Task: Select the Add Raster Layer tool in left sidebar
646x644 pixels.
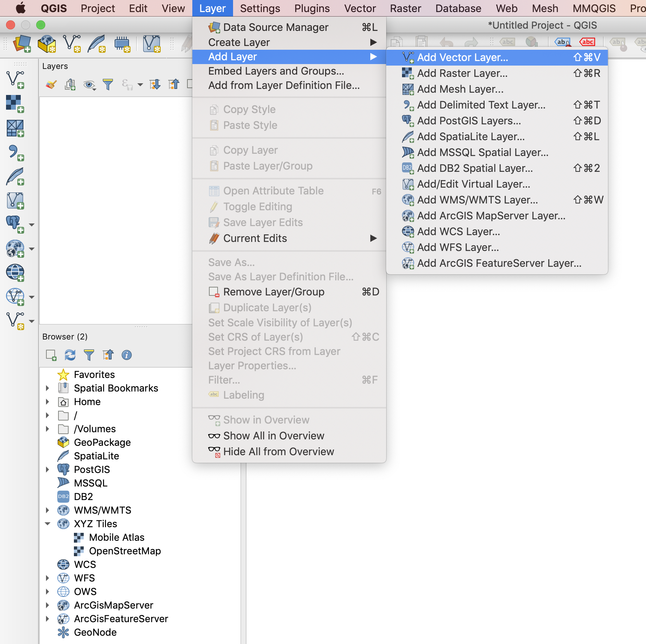Action: click(x=15, y=102)
